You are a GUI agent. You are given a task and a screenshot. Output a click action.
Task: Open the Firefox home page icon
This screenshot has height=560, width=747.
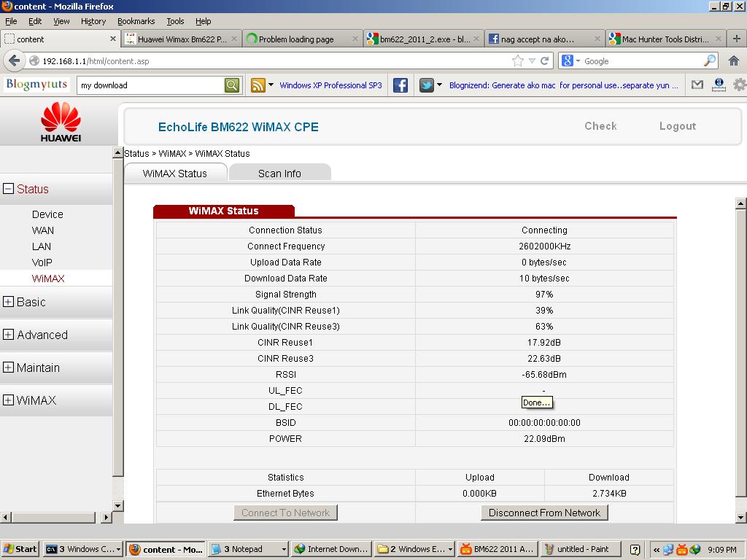coord(734,61)
